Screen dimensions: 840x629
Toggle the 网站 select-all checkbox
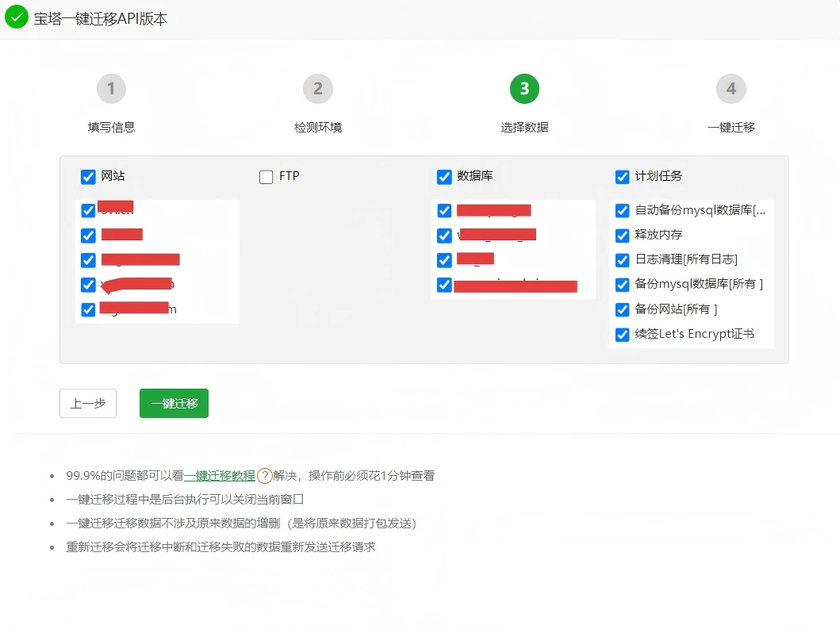pos(88,177)
